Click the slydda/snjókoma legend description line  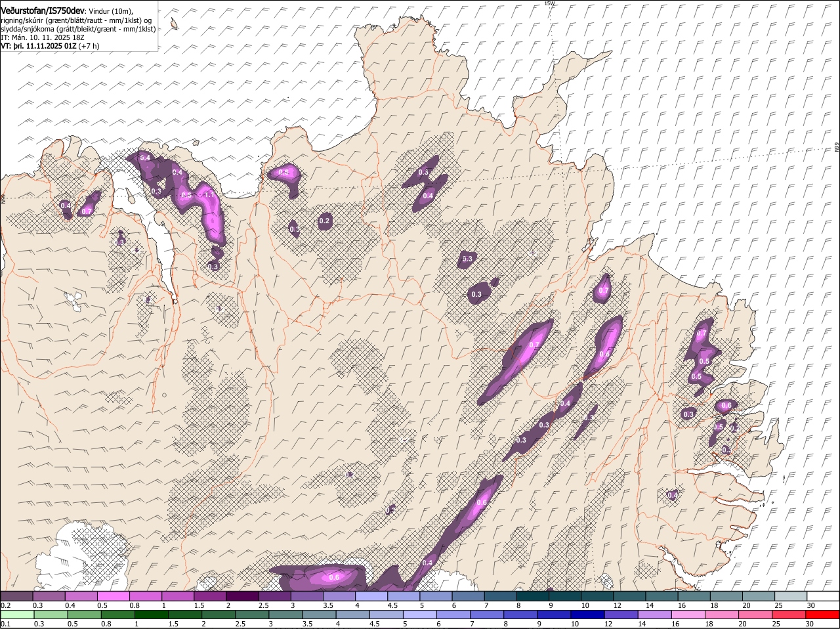[78, 29]
